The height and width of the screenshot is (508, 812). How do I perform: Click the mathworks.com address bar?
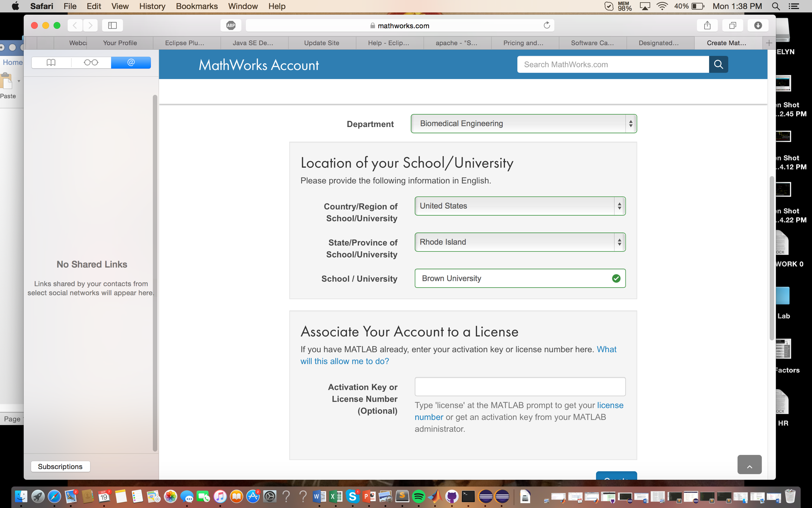(x=400, y=25)
